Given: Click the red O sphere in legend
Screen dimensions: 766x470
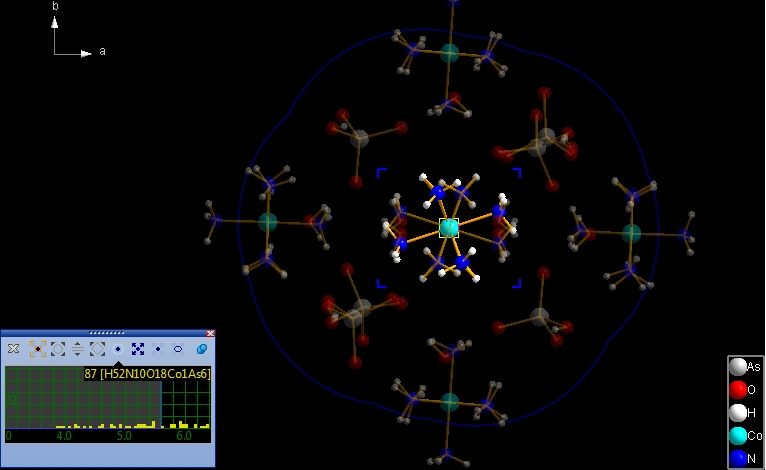Looking at the screenshot, I should [x=737, y=389].
